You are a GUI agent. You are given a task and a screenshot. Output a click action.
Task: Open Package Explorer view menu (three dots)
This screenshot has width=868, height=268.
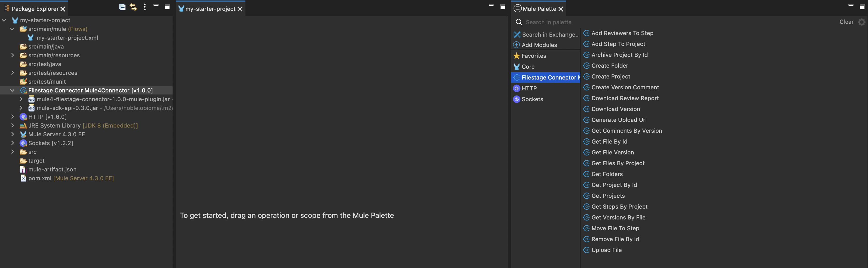(145, 7)
